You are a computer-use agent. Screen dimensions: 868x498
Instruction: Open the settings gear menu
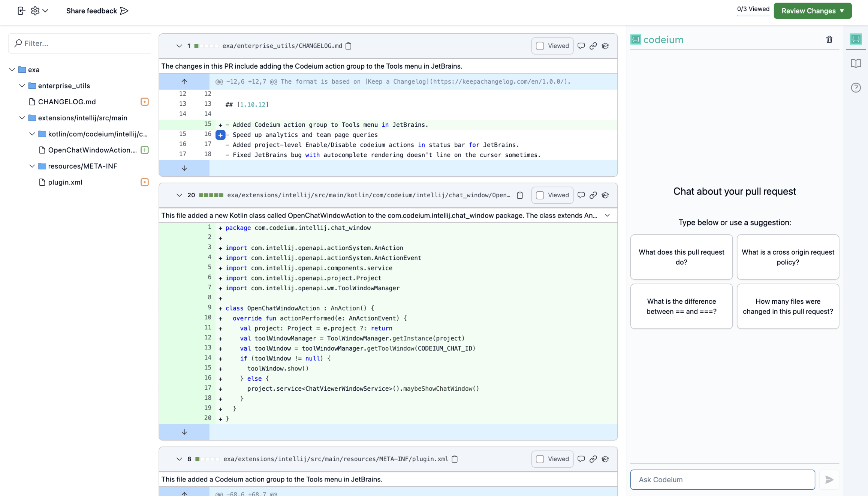tap(39, 11)
